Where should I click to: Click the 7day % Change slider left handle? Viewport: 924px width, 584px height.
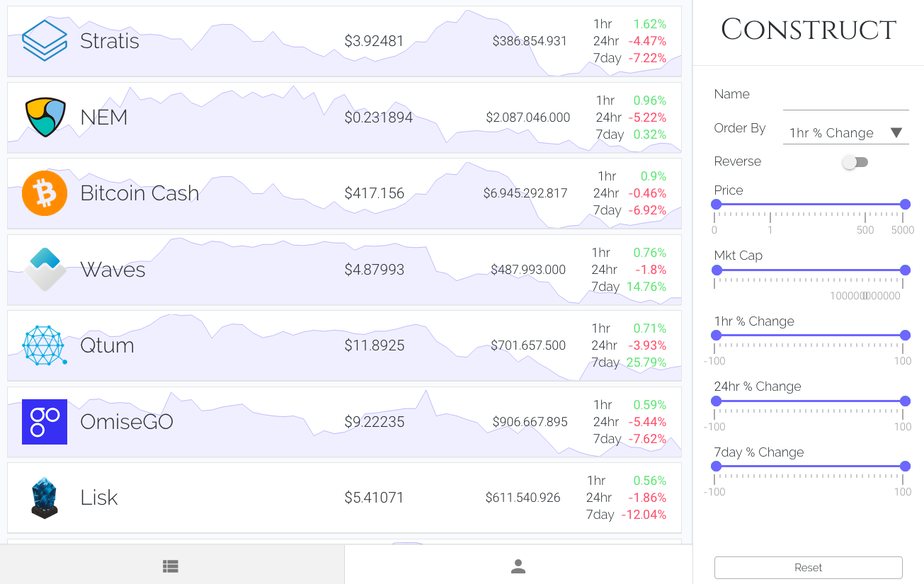click(717, 466)
